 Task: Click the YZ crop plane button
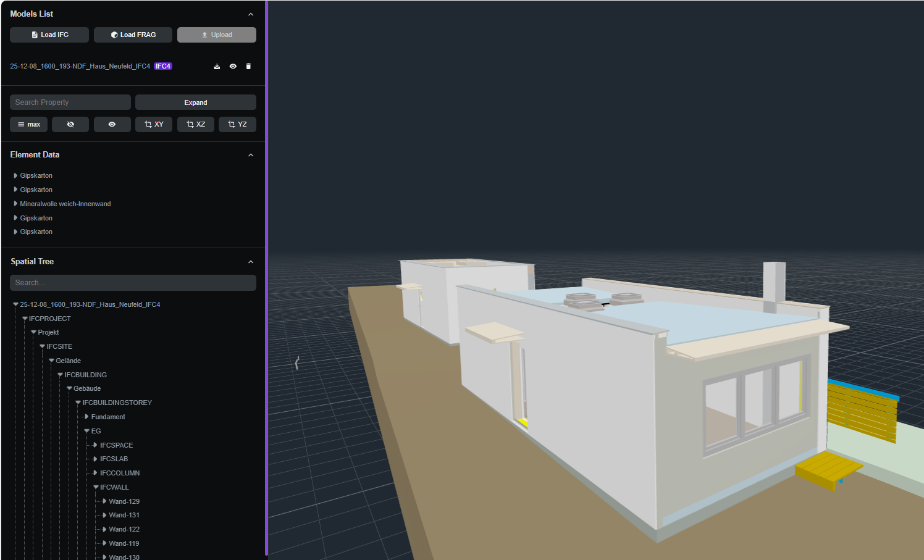click(x=237, y=125)
